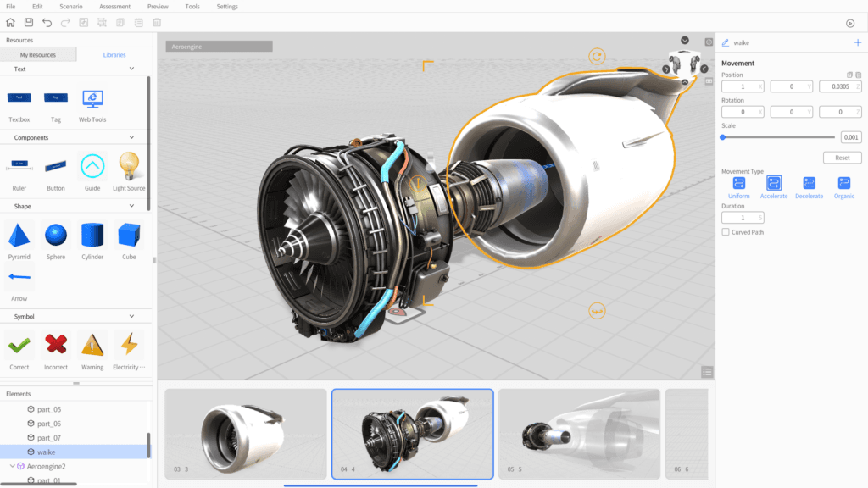Select the Web Tools icon
Image resolution: width=868 pixels, height=488 pixels.
click(x=92, y=99)
